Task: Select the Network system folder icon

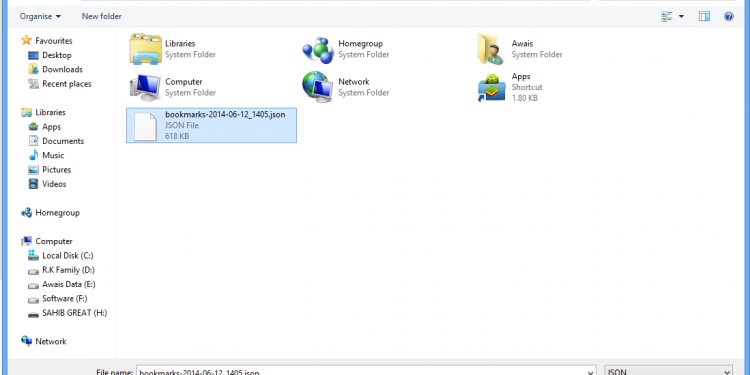Action: click(x=318, y=87)
